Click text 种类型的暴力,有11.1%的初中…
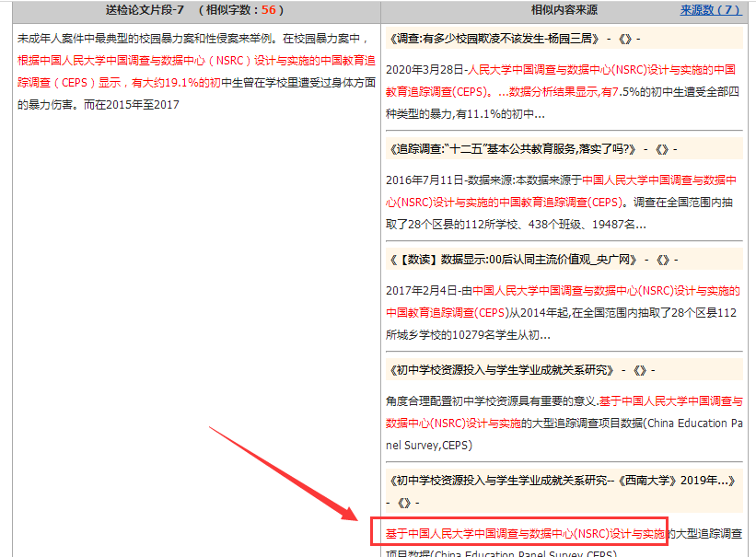 coord(465,114)
